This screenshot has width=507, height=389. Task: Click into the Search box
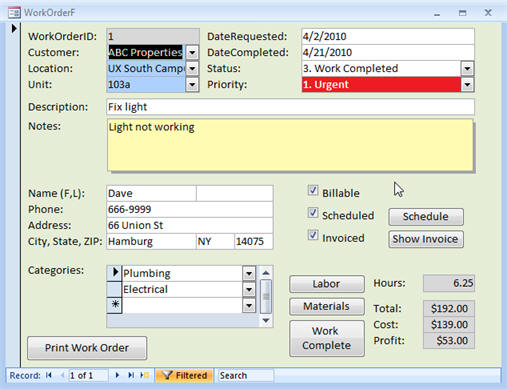(x=244, y=375)
